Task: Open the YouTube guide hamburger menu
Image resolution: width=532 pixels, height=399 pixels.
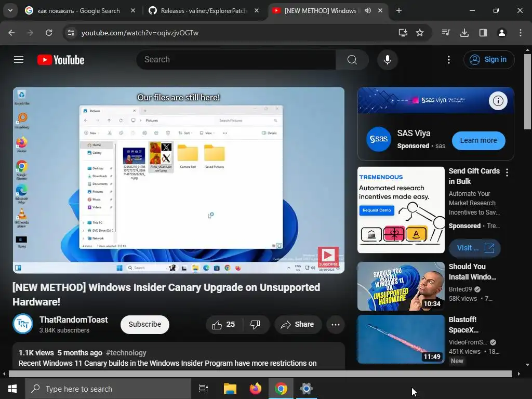Action: [x=19, y=60]
